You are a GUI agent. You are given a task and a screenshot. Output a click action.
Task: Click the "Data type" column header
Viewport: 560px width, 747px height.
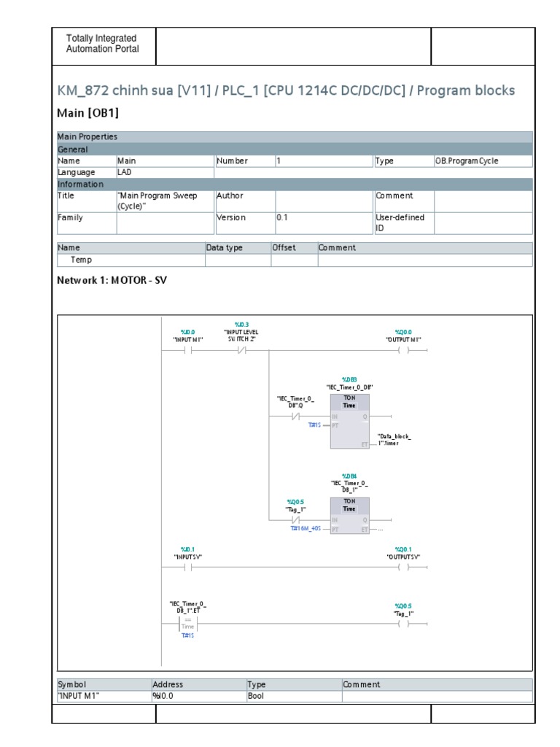[238, 248]
